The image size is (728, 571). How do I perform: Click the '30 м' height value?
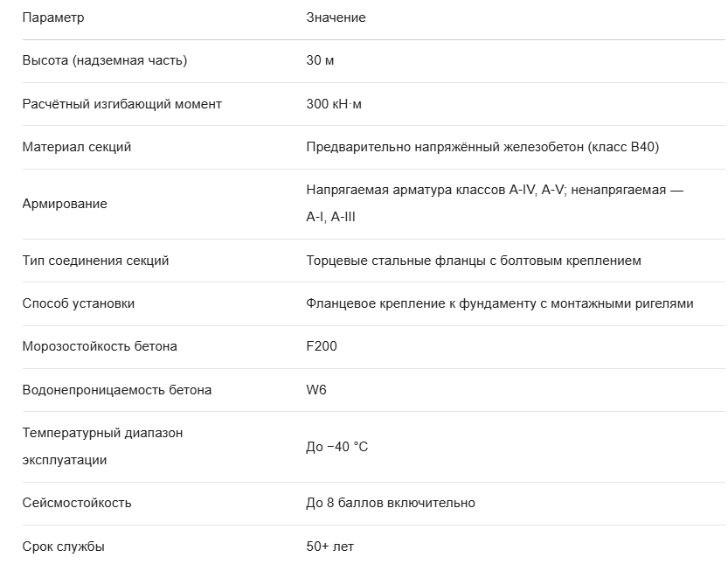(320, 61)
